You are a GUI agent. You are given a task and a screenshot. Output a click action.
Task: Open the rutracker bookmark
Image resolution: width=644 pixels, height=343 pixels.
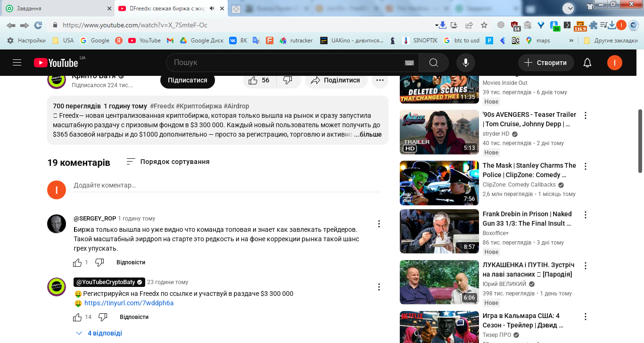tap(296, 41)
